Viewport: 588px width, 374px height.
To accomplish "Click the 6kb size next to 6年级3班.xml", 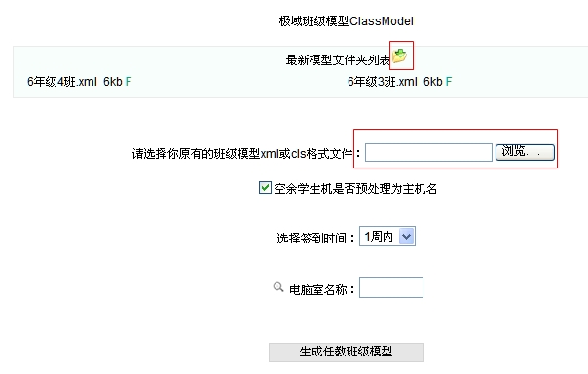I will (x=433, y=82).
